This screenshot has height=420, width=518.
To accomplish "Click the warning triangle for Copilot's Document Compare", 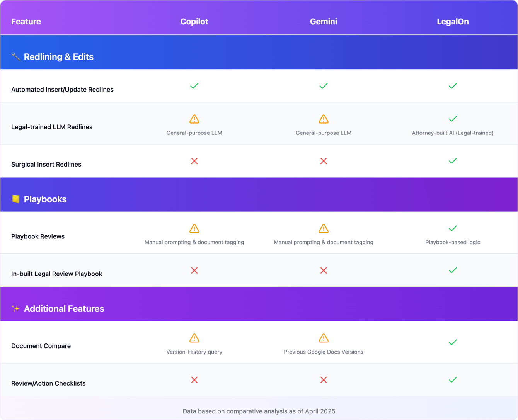I will click(x=194, y=338).
